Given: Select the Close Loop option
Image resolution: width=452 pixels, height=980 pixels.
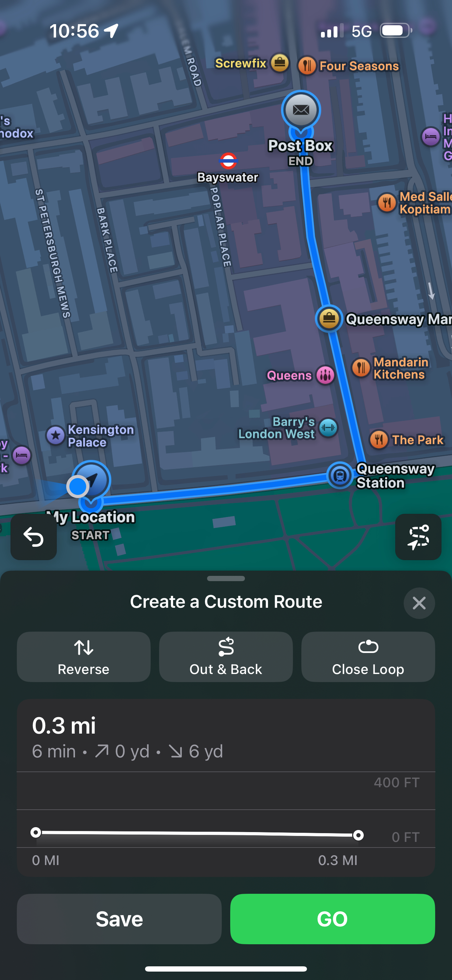Looking at the screenshot, I should tap(368, 656).
